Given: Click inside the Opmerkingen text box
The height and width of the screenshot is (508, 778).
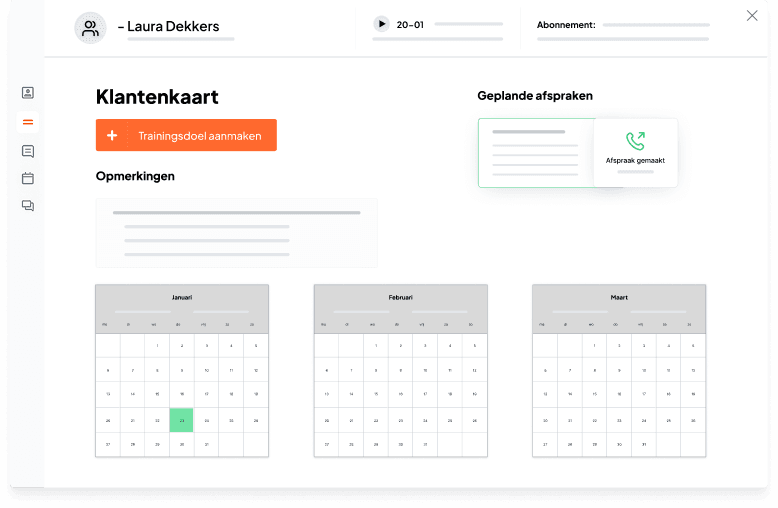Looking at the screenshot, I should 236,232.
